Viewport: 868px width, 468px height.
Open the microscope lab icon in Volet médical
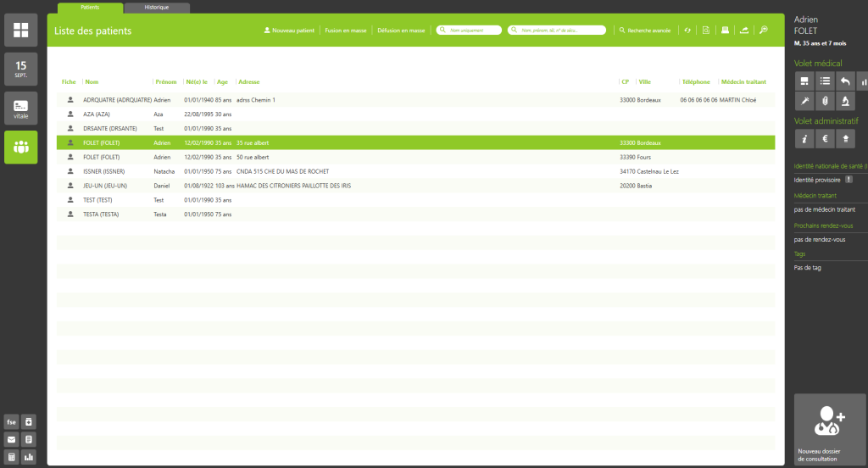[x=845, y=102]
